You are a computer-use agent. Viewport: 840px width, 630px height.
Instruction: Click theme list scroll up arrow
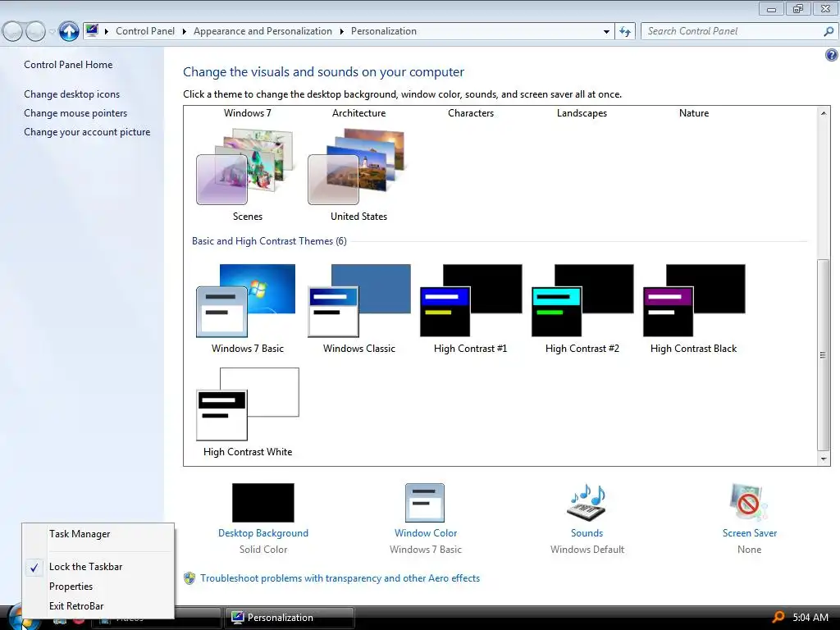pos(824,113)
